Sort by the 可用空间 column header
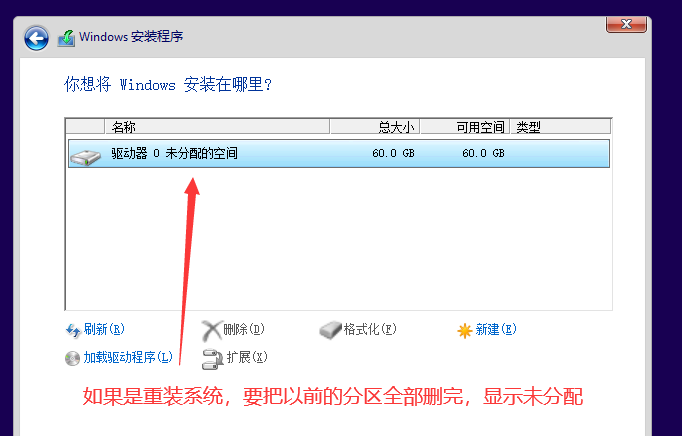Image resolution: width=682 pixels, height=436 pixels. (465, 127)
